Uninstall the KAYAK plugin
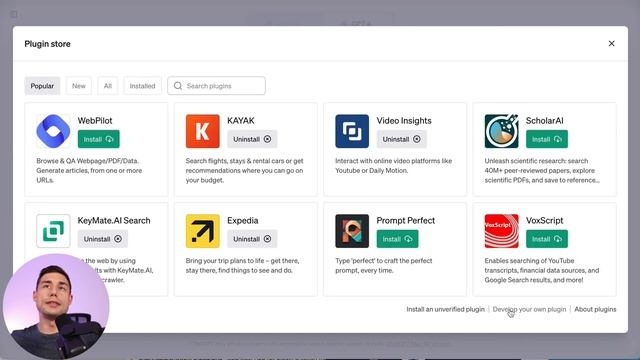 tap(252, 139)
